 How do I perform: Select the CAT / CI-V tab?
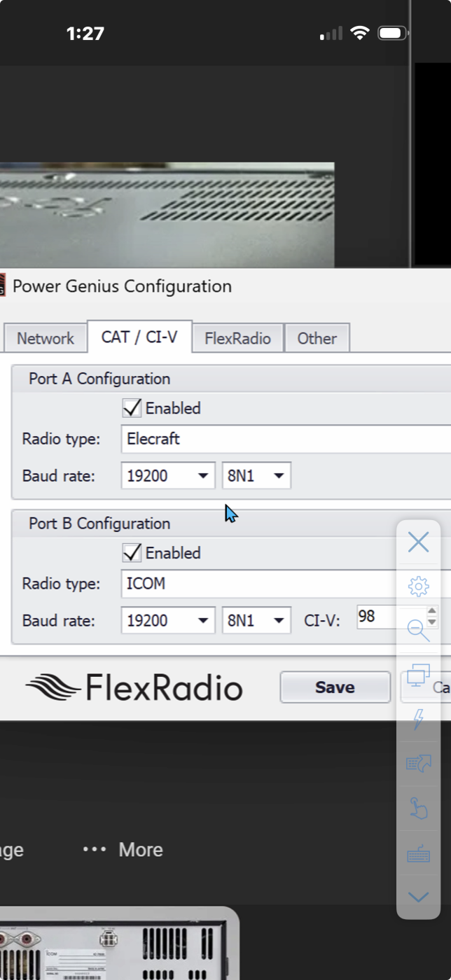click(139, 337)
